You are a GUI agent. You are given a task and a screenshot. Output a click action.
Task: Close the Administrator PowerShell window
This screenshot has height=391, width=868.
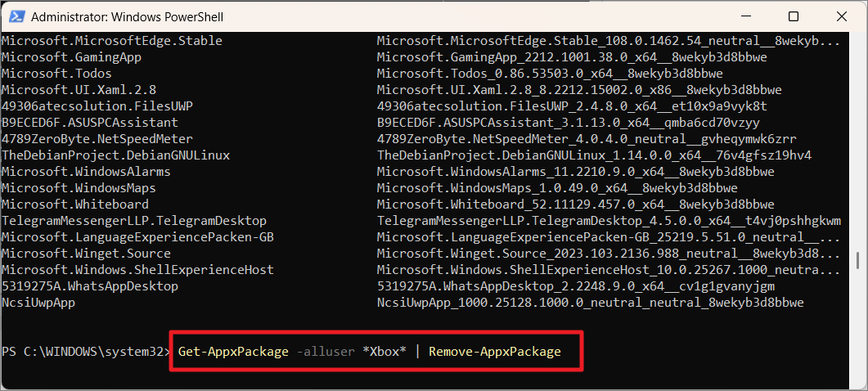pos(842,16)
